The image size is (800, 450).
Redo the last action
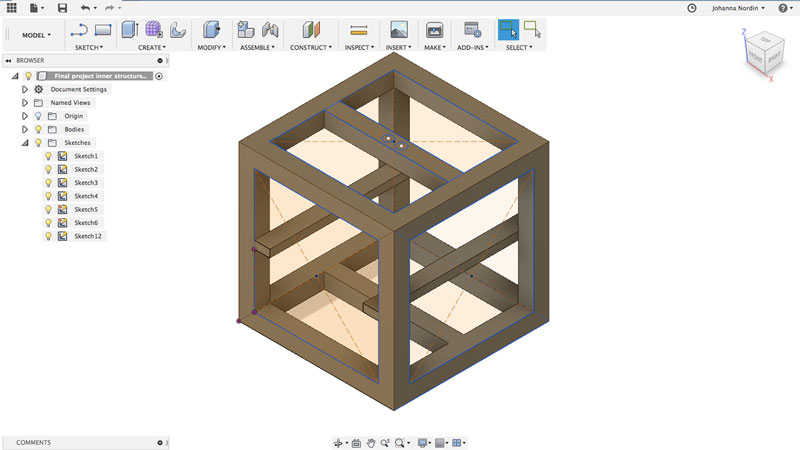click(109, 8)
